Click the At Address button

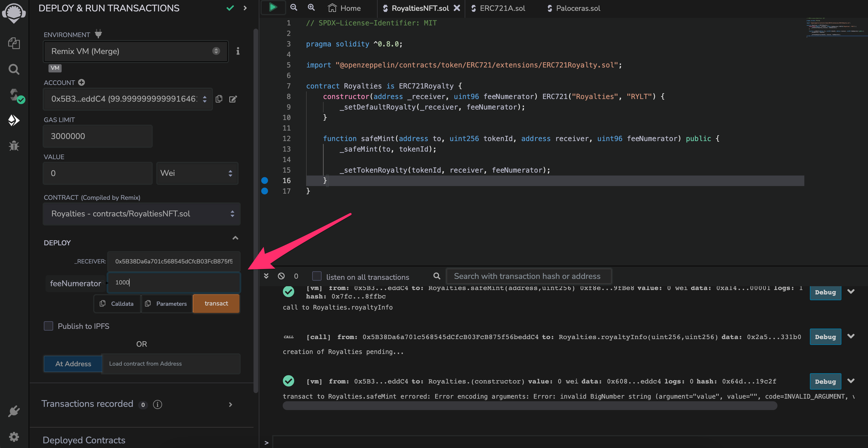coord(73,364)
